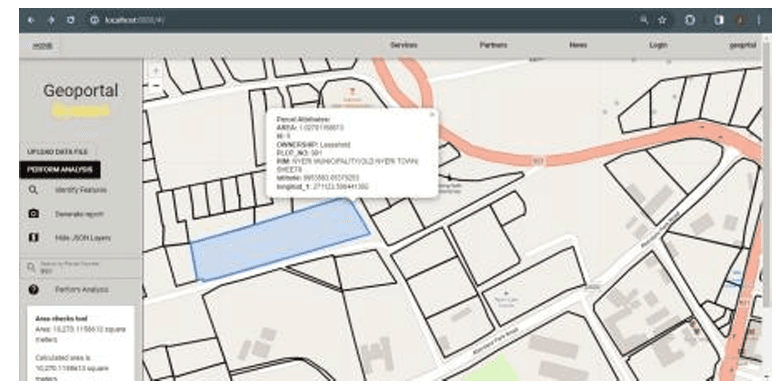Reload the page with refresh icon
This screenshot has height=392, width=776.
pos(70,20)
